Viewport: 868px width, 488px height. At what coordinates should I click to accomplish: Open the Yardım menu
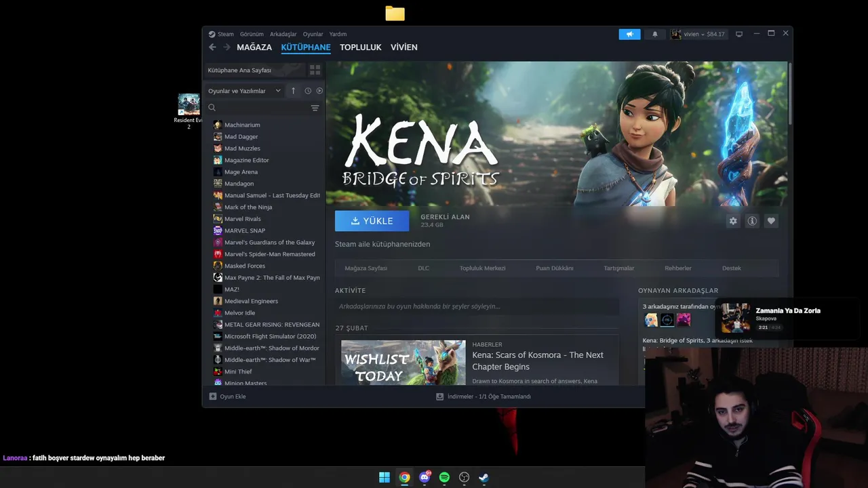tap(338, 34)
